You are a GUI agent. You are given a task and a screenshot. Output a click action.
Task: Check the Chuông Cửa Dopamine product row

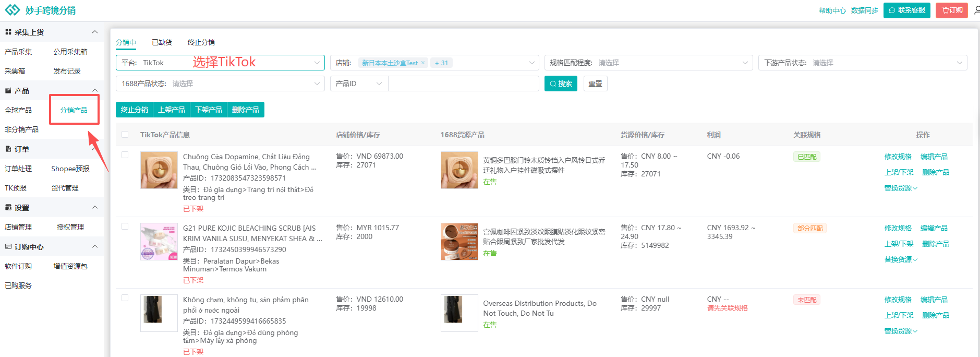(x=125, y=154)
